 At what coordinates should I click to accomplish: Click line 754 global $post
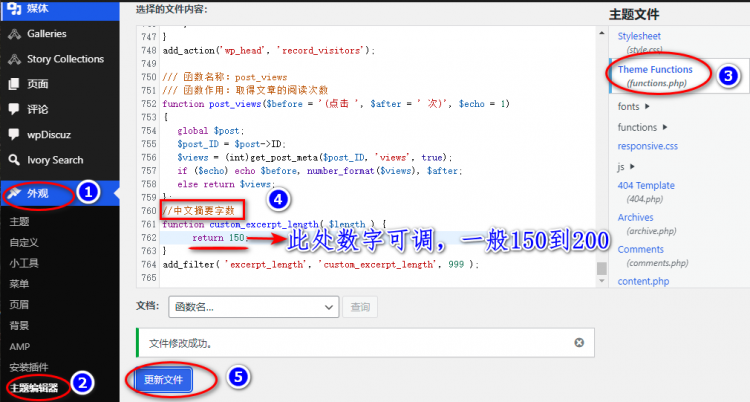[x=211, y=131]
